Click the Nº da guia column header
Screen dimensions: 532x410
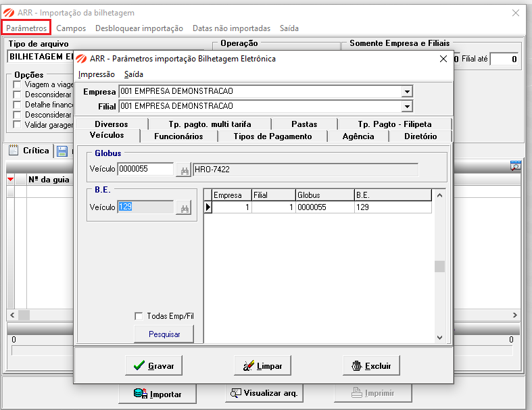click(49, 180)
